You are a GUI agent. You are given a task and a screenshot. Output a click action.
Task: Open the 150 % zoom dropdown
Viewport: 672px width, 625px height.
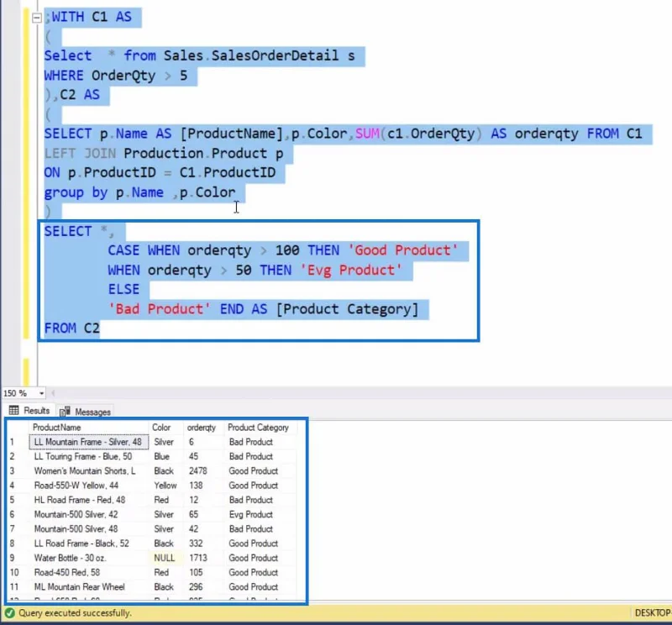[41, 393]
